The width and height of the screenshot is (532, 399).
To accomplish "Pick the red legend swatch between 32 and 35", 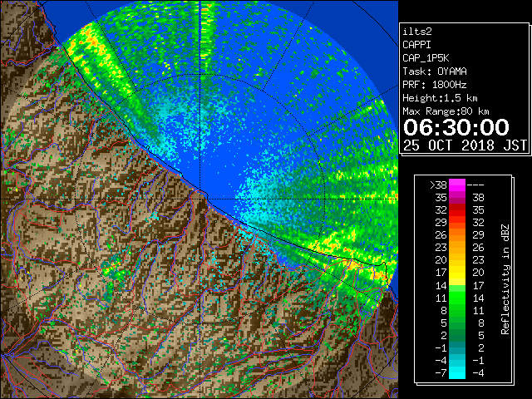I will click(x=457, y=210).
